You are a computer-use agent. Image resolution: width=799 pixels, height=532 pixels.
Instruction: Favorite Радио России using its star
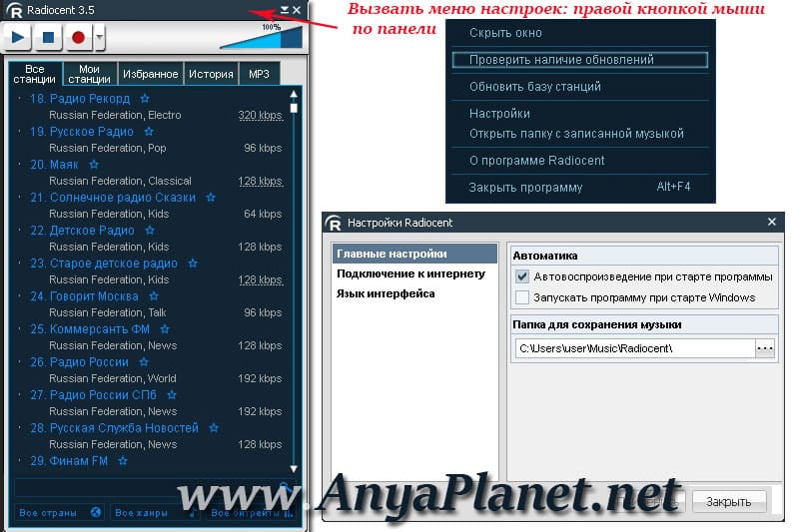144,362
